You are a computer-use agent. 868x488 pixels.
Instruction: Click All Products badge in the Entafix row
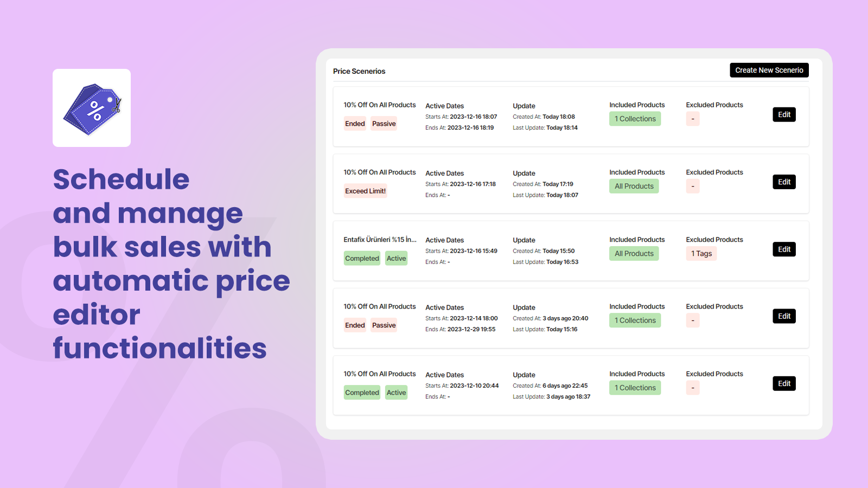634,254
